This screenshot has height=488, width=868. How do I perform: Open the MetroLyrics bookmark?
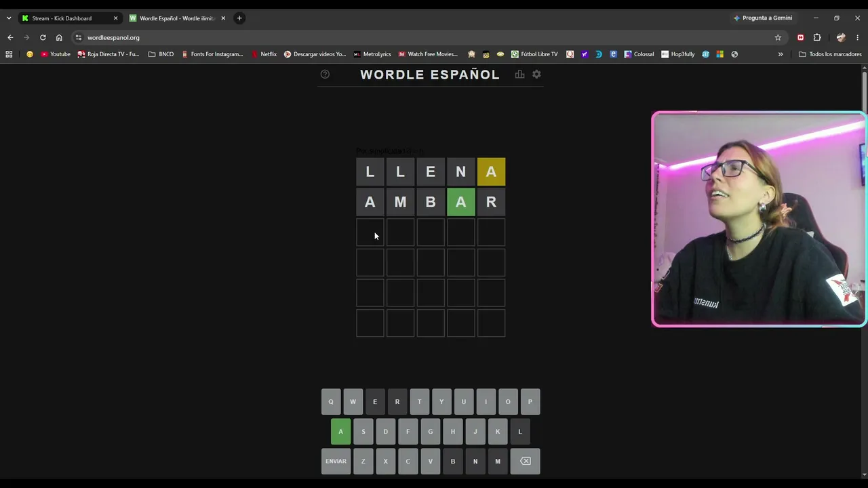point(372,54)
